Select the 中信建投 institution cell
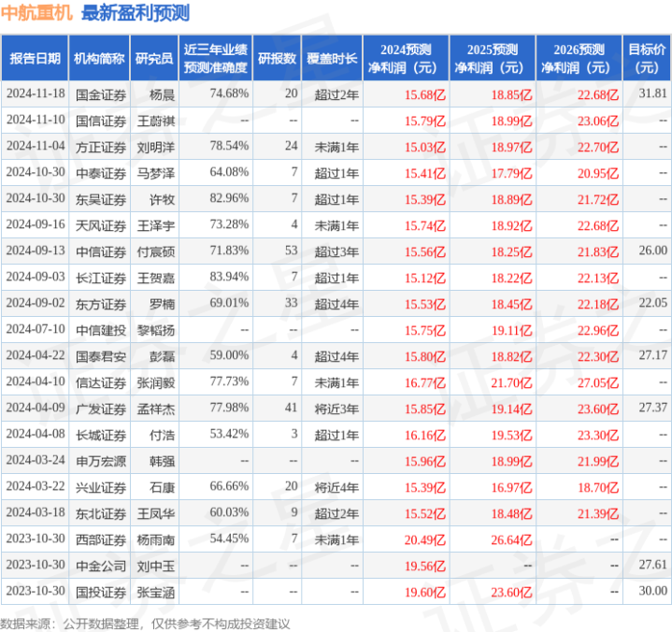 [101, 330]
